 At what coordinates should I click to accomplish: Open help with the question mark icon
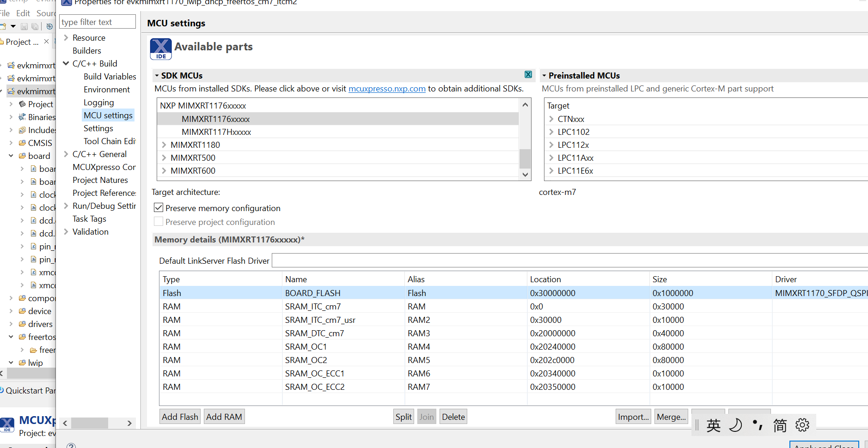[71, 446]
